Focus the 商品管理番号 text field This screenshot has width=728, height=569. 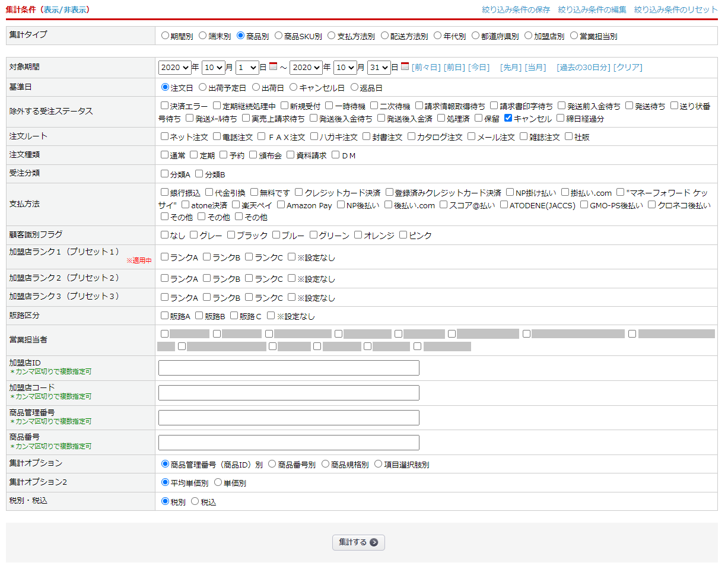click(288, 418)
